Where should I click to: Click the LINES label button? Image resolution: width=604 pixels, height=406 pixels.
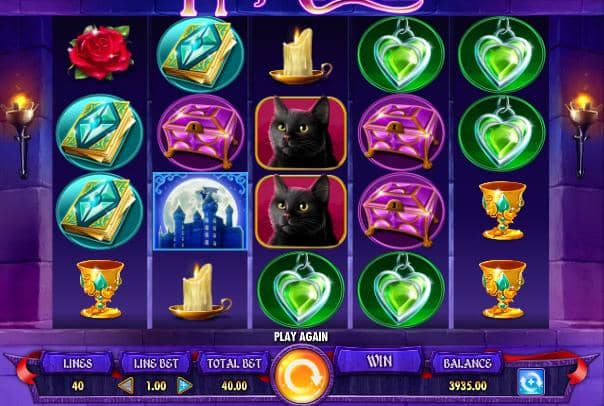tap(77, 363)
